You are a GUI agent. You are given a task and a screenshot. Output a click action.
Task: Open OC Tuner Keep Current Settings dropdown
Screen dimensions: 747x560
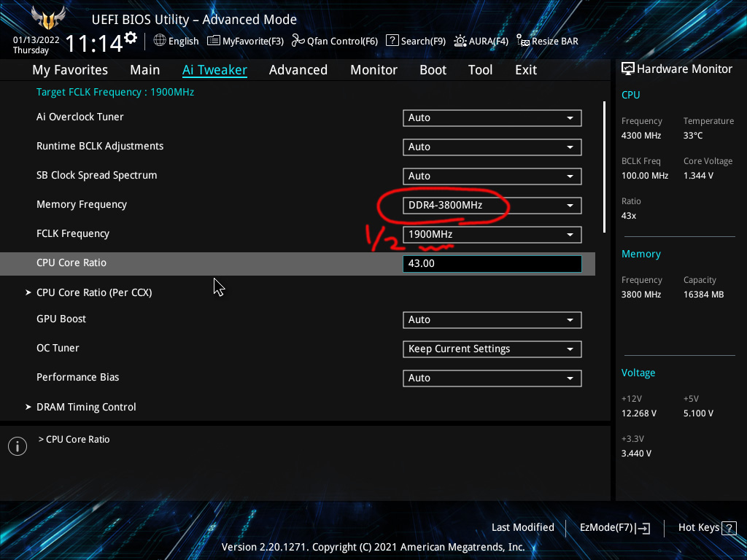click(x=492, y=349)
